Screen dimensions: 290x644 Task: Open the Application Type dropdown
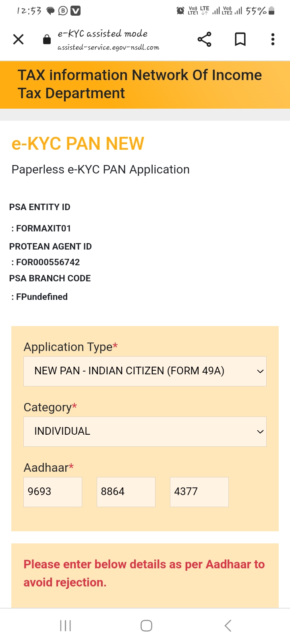click(x=145, y=371)
